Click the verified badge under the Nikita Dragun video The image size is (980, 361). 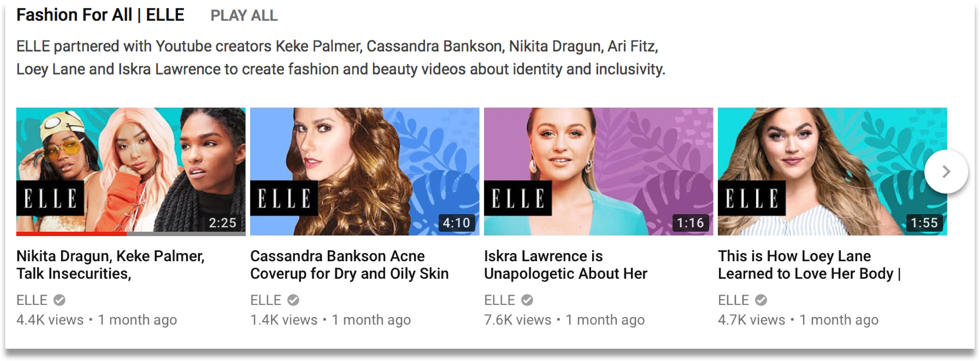pyautogui.click(x=59, y=301)
